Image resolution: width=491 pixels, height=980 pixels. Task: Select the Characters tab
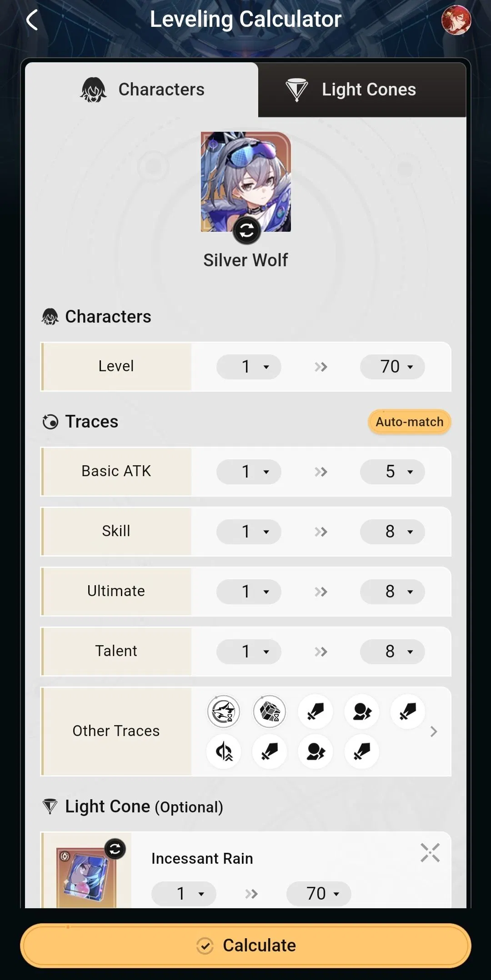pyautogui.click(x=142, y=89)
